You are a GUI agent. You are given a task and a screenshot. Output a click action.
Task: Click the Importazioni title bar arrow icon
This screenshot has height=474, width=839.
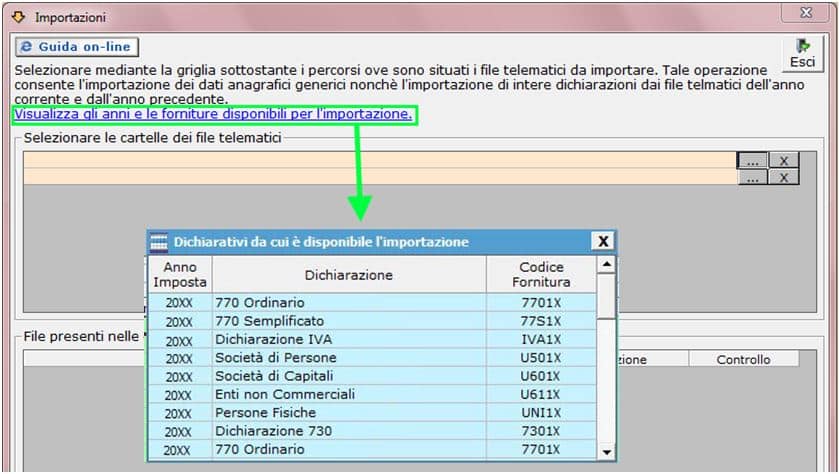pyautogui.click(x=17, y=17)
